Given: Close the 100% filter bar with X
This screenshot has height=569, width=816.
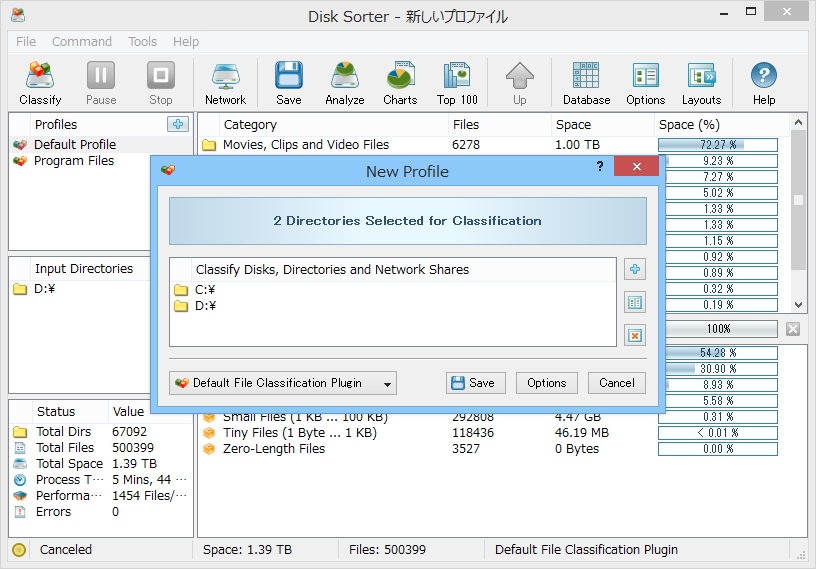Looking at the screenshot, I should point(793,329).
